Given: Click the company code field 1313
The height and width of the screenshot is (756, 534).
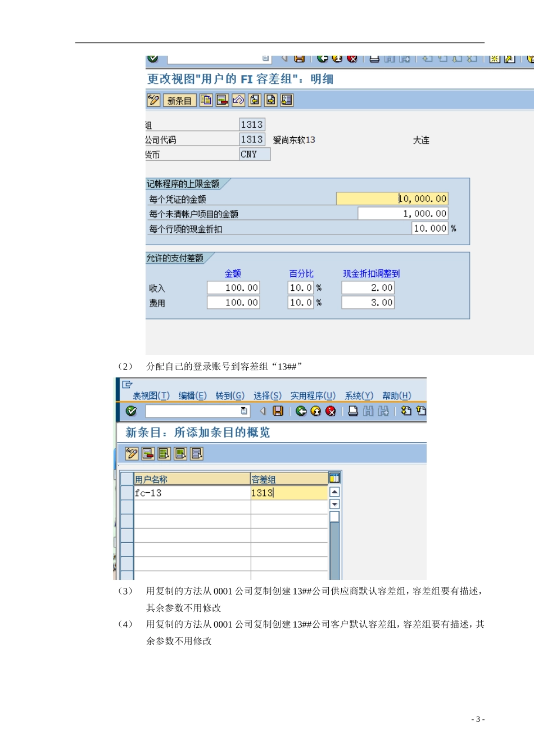Looking at the screenshot, I should pos(252,139).
